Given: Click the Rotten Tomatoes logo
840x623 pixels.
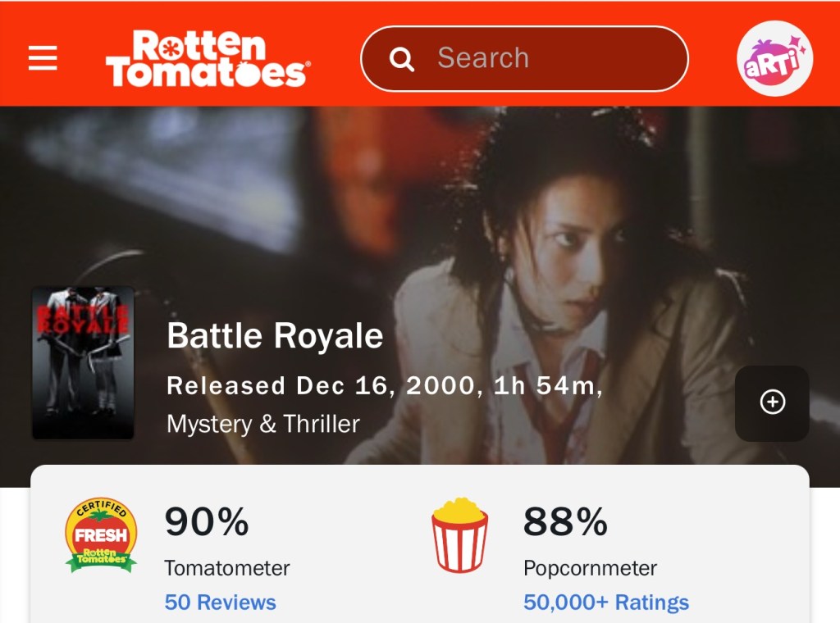Looking at the screenshot, I should (x=206, y=59).
